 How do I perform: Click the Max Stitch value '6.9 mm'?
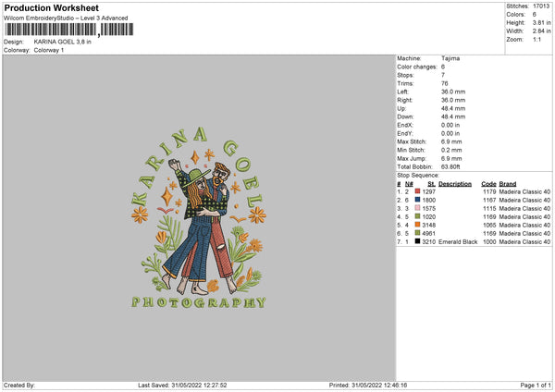tap(451, 141)
